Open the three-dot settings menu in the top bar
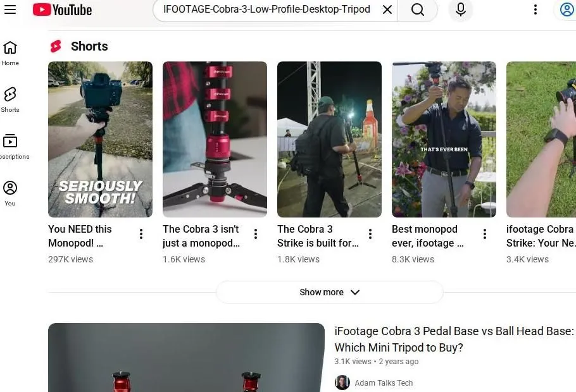Screen dimensions: 576x392 (x=535, y=9)
